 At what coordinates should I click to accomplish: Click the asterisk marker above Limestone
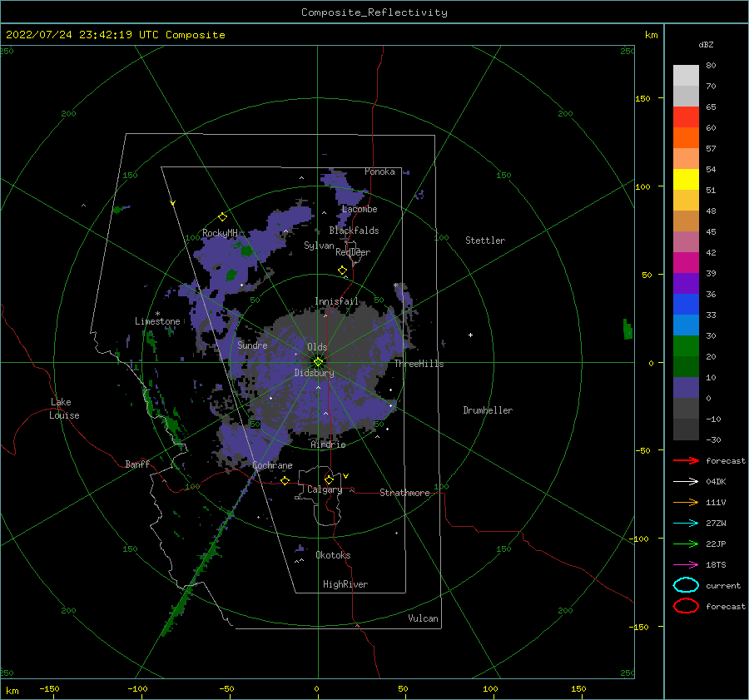[x=157, y=314]
